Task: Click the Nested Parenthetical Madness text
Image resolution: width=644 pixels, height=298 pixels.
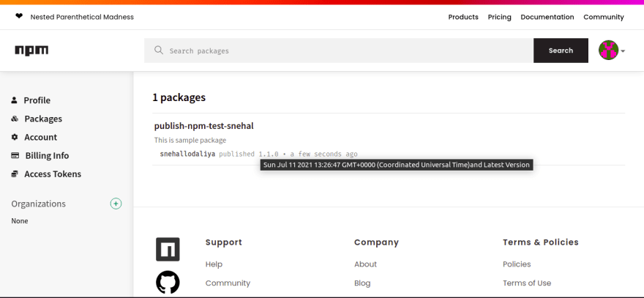Action: [82, 17]
